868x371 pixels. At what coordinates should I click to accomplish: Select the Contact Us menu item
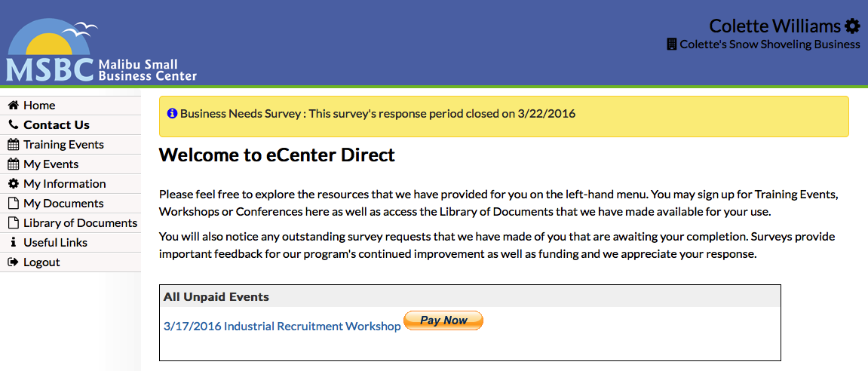pyautogui.click(x=56, y=125)
